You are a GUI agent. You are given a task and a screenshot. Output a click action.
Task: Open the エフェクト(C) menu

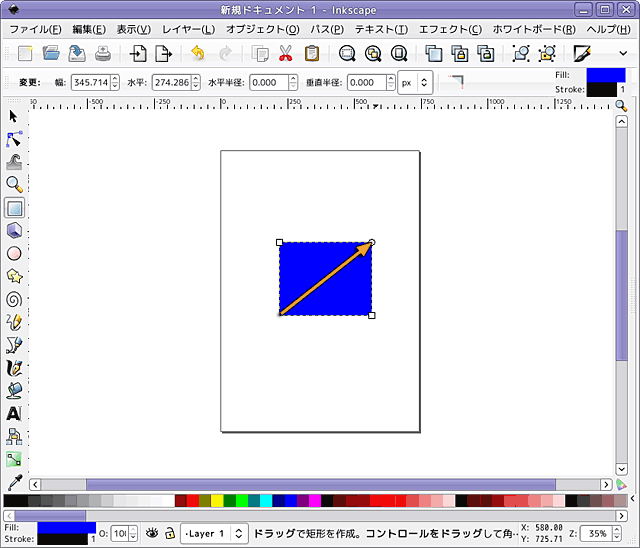tap(449, 29)
